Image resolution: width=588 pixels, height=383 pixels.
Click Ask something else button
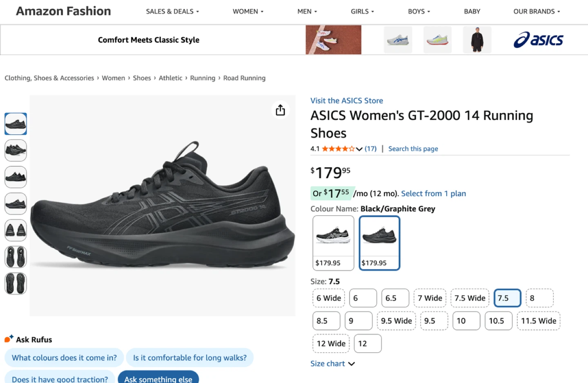158,377
